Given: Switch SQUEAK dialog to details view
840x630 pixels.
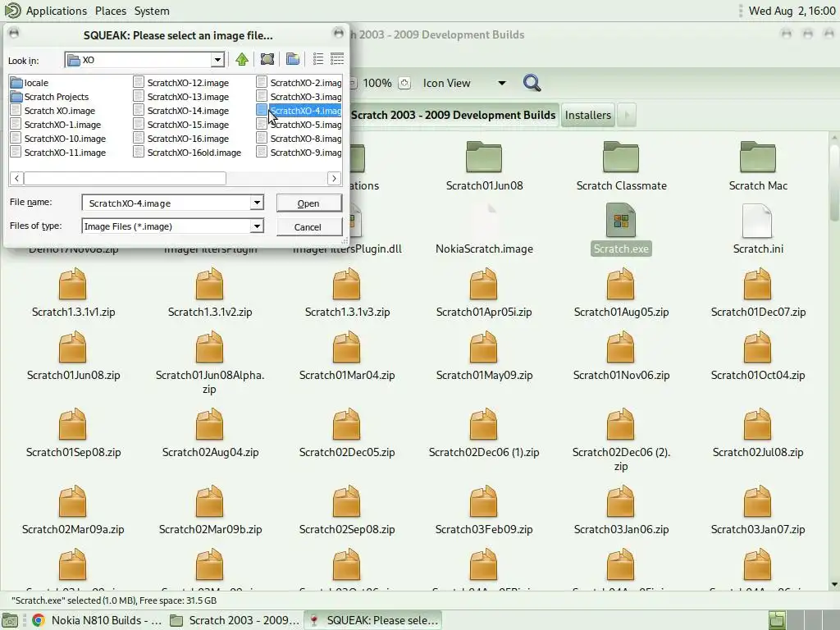Looking at the screenshot, I should (x=337, y=59).
